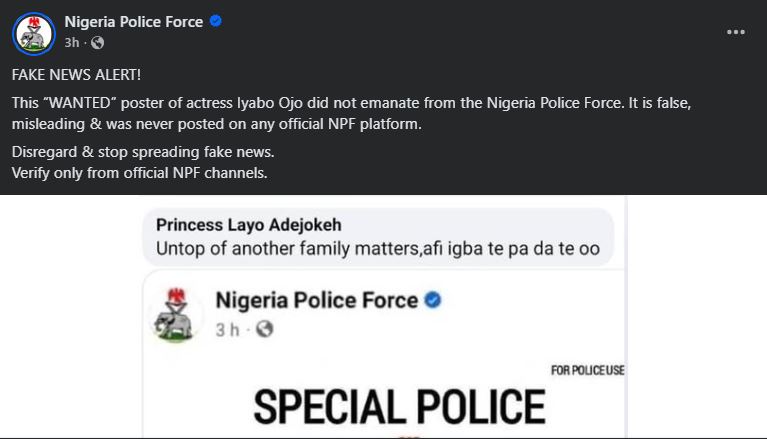Click the police crest logo inside the screenshot image
The height and width of the screenshot is (439, 767).
[177, 315]
